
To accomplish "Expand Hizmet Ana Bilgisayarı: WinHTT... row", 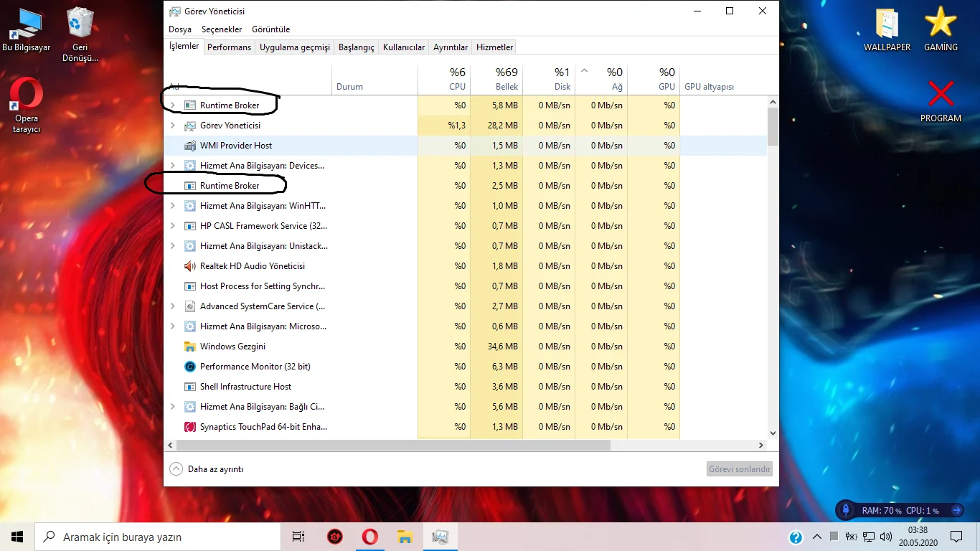I will 172,206.
